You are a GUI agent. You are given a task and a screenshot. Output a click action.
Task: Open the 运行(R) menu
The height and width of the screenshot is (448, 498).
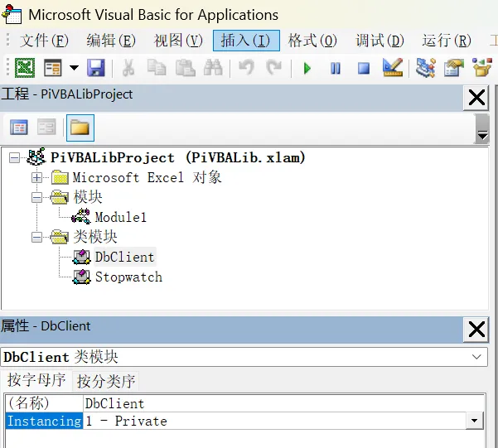(x=447, y=41)
